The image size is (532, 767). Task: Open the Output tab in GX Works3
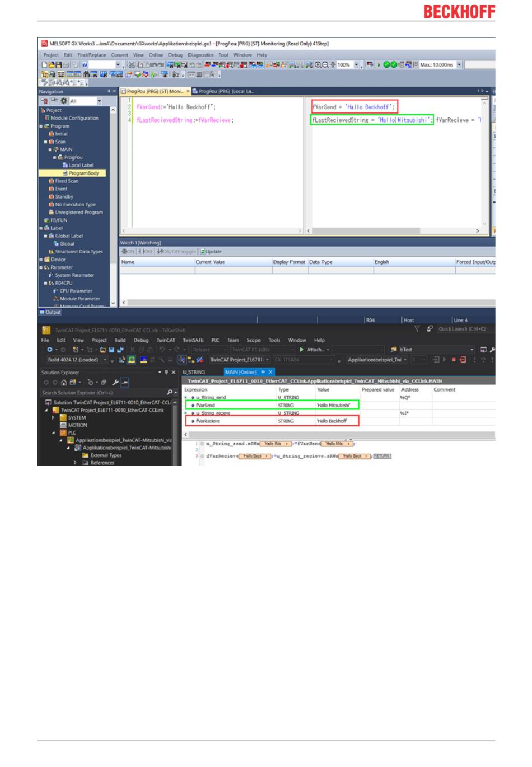50,312
